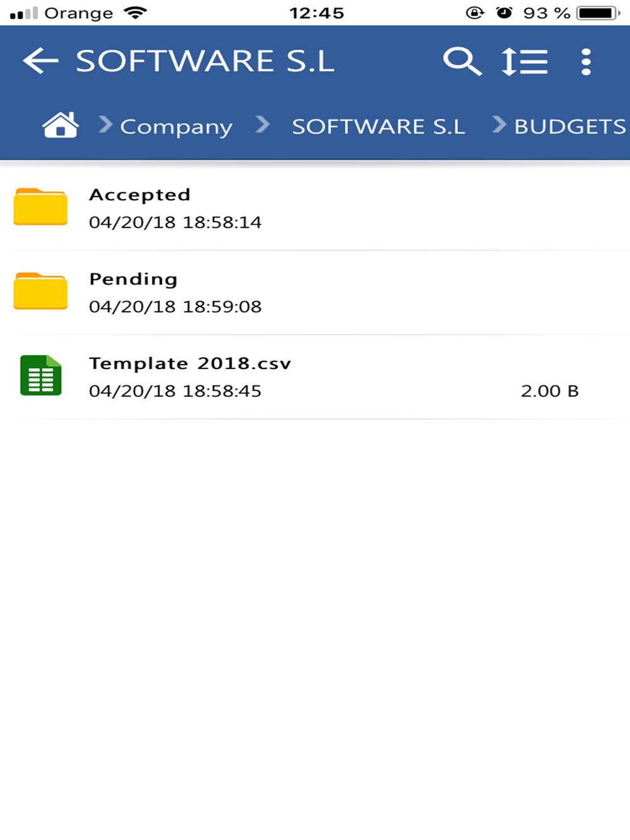Viewport: 630px width, 840px height.
Task: Tap the SOFTWARE S.L header title
Action: click(205, 61)
